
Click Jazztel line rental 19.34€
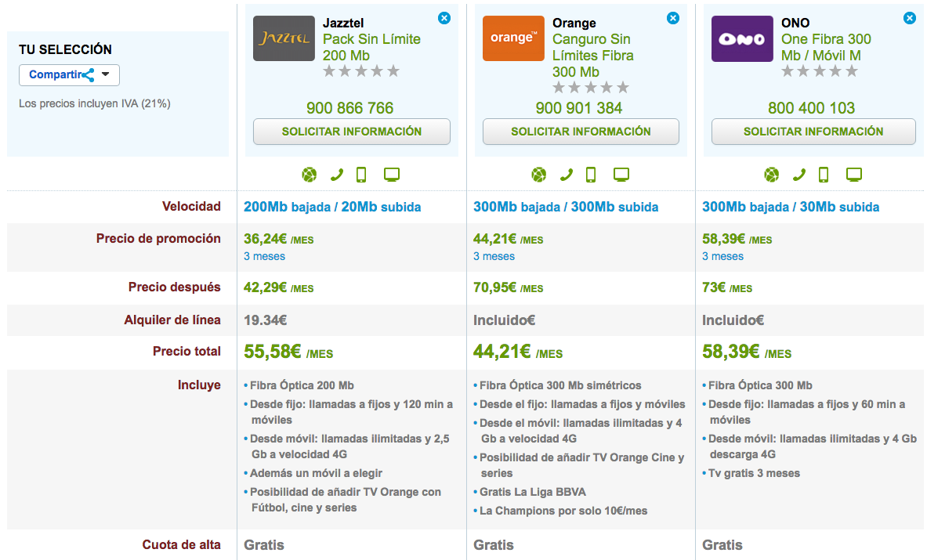(266, 321)
